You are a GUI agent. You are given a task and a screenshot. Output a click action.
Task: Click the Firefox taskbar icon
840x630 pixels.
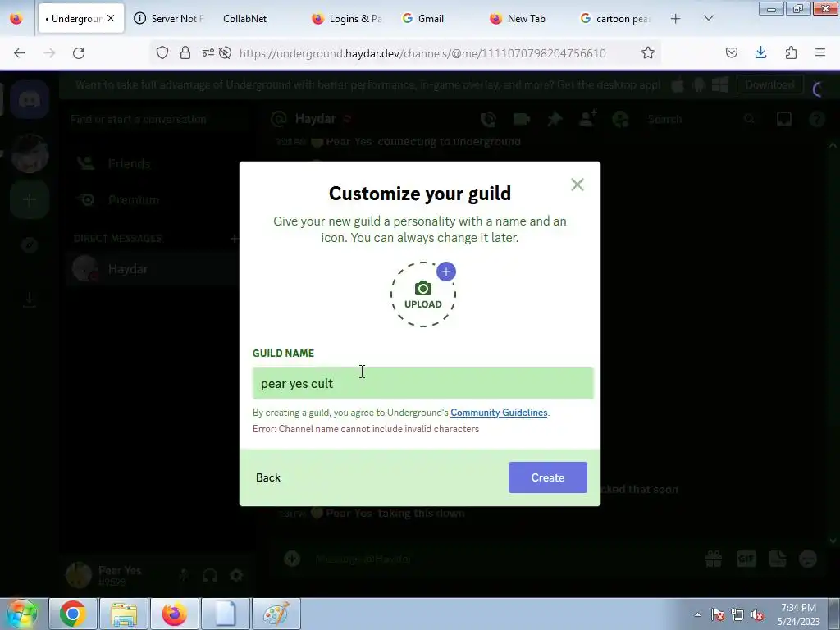pos(175,614)
